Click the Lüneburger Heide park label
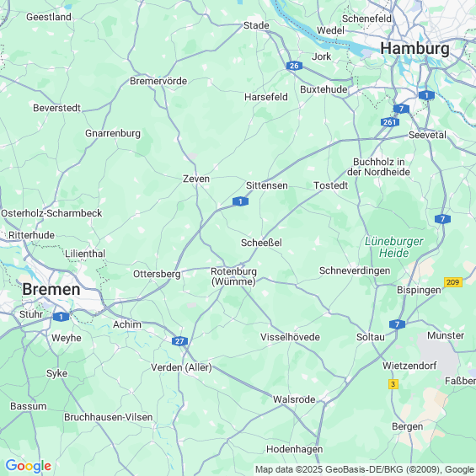This screenshot has width=476, height=476. (394, 247)
